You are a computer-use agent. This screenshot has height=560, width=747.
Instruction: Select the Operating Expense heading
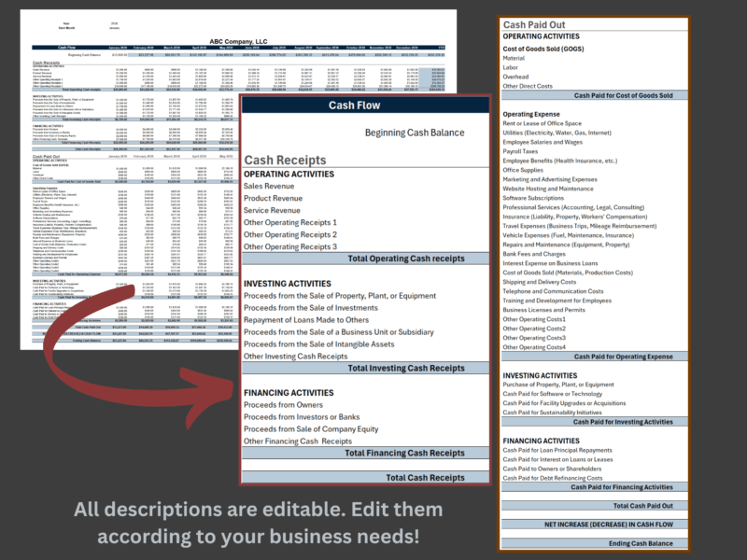531,114
